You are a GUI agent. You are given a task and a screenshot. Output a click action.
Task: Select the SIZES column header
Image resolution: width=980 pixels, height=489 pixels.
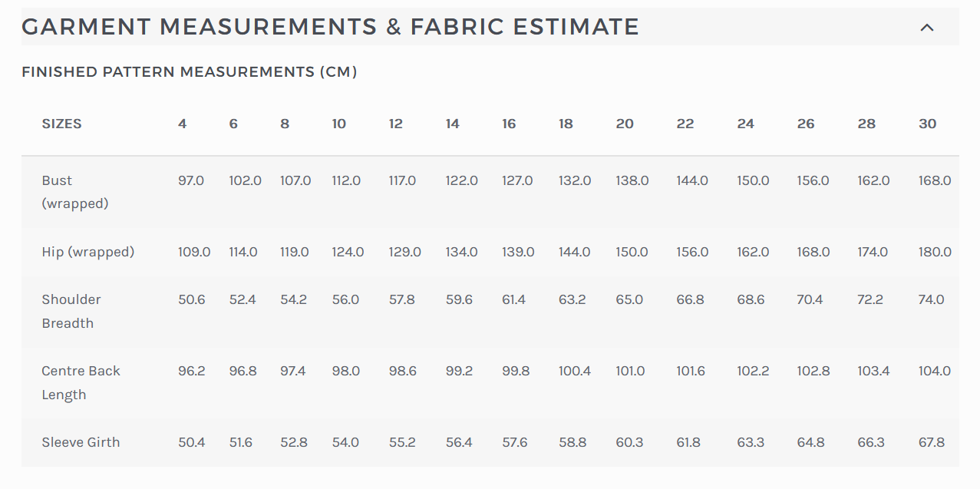point(61,124)
